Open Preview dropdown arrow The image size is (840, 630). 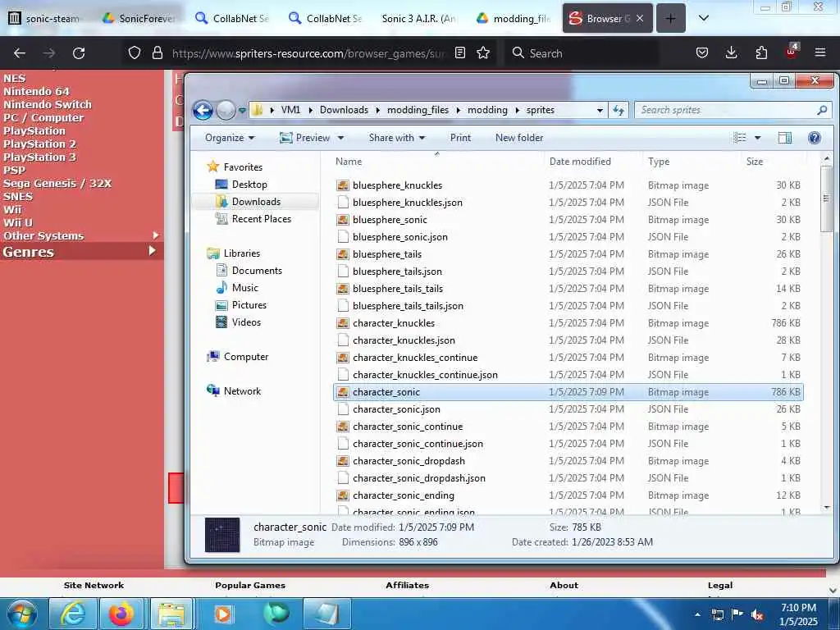(x=340, y=138)
